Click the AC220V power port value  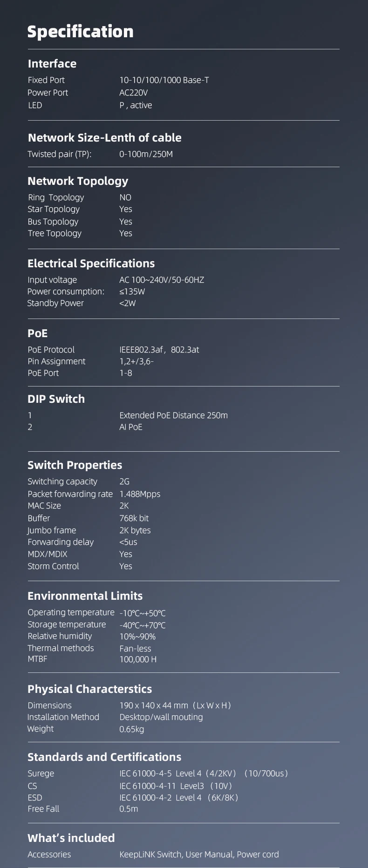tap(133, 93)
